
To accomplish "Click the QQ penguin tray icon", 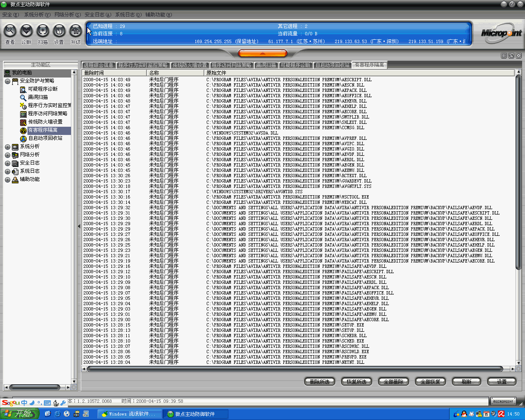I will click(x=464, y=414).
